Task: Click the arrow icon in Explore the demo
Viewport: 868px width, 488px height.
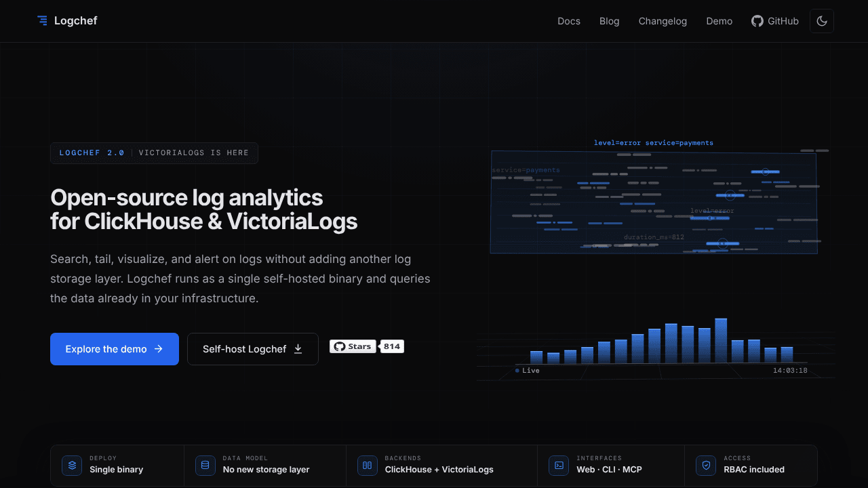Action: 159,349
